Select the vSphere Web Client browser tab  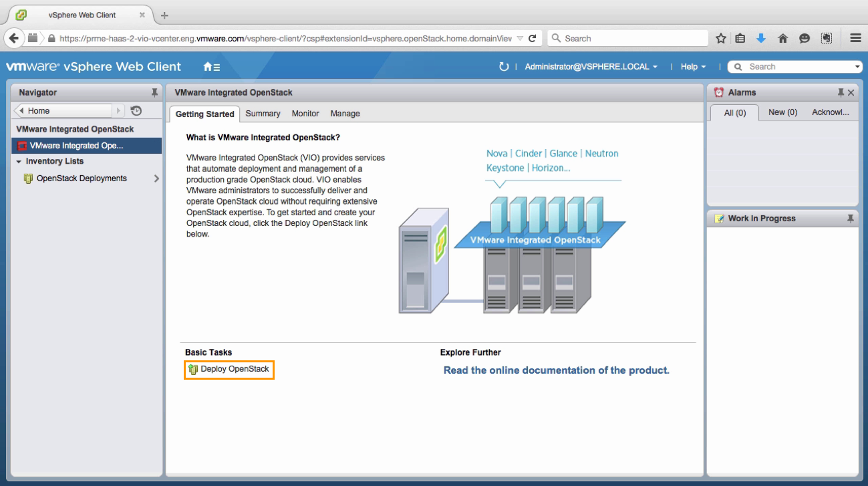80,15
